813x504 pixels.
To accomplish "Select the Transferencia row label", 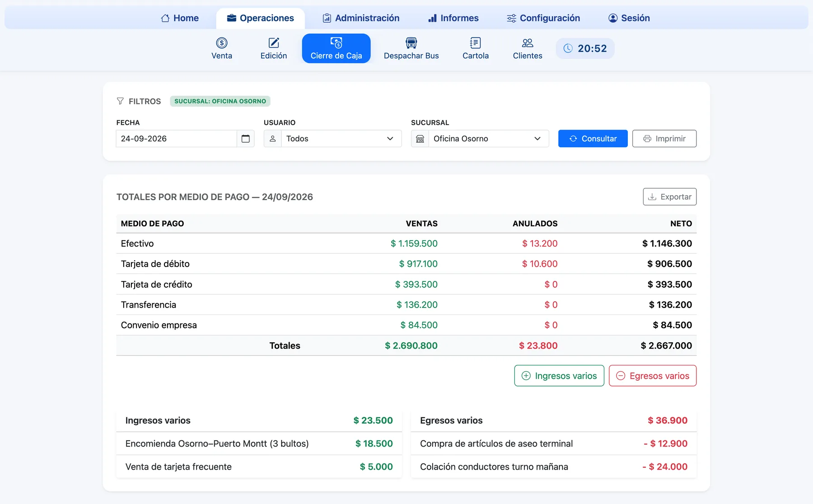I will (x=149, y=305).
